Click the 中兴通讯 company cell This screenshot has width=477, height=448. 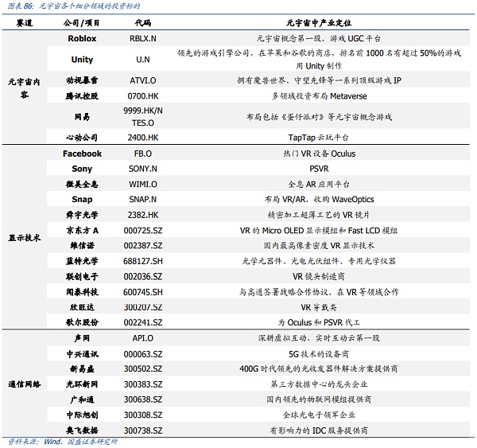point(82,354)
